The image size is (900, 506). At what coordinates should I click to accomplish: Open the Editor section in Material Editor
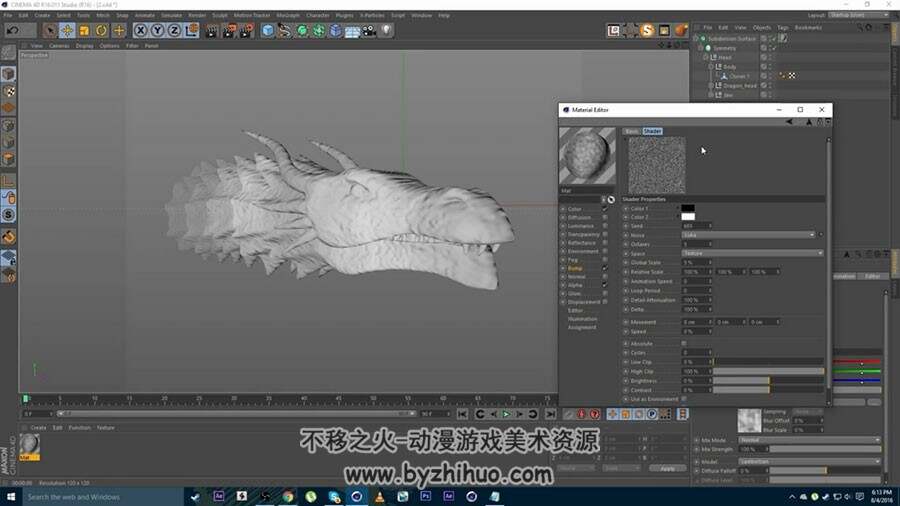[x=575, y=310]
